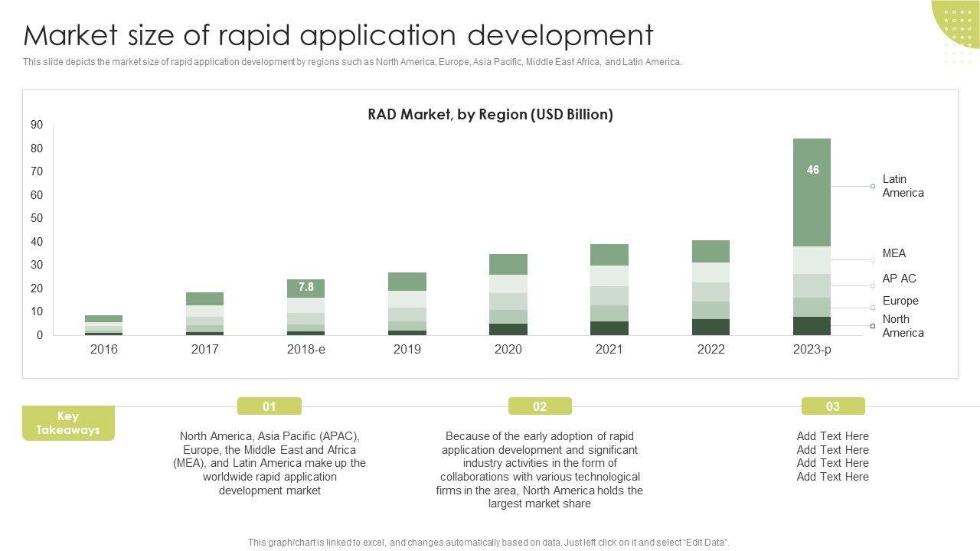Image resolution: width=980 pixels, height=551 pixels.
Task: Select the 7.8 data label on 2018-e bar
Action: pyautogui.click(x=306, y=287)
